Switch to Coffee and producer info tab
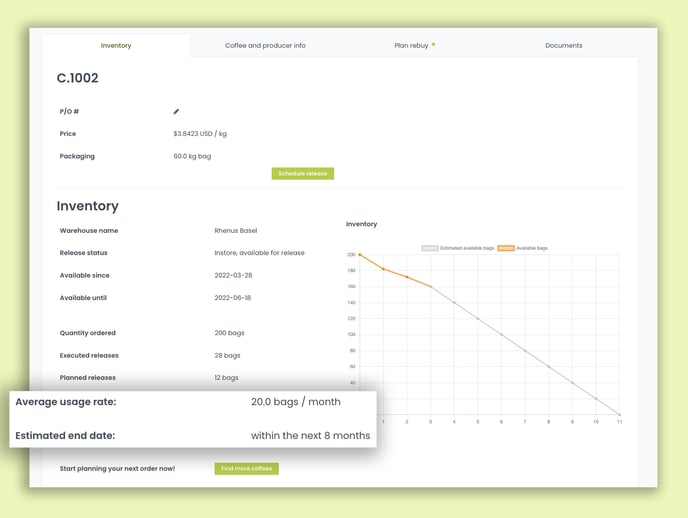 [265, 46]
